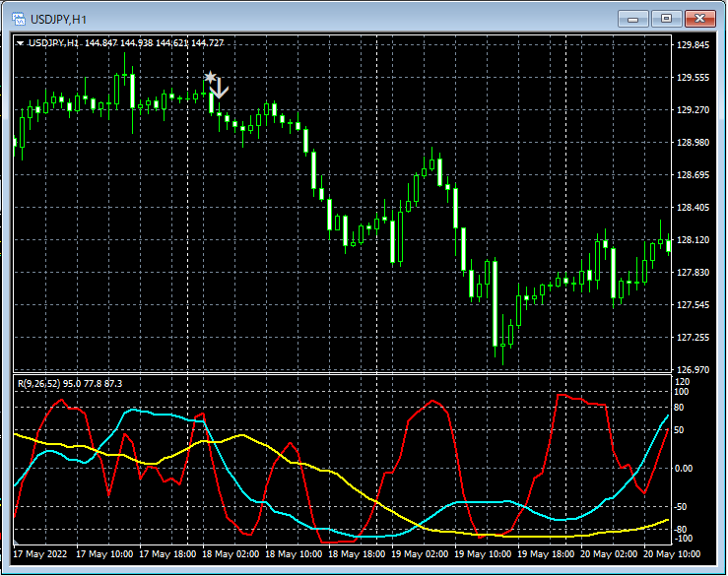The width and height of the screenshot is (728, 576).
Task: Click price level 128.695 on price scale
Action: coord(693,175)
